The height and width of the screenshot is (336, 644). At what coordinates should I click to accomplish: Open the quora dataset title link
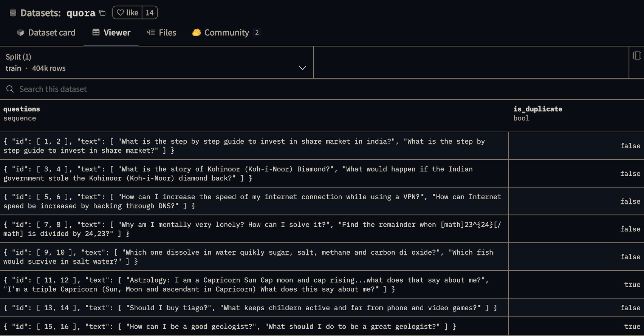coord(81,13)
